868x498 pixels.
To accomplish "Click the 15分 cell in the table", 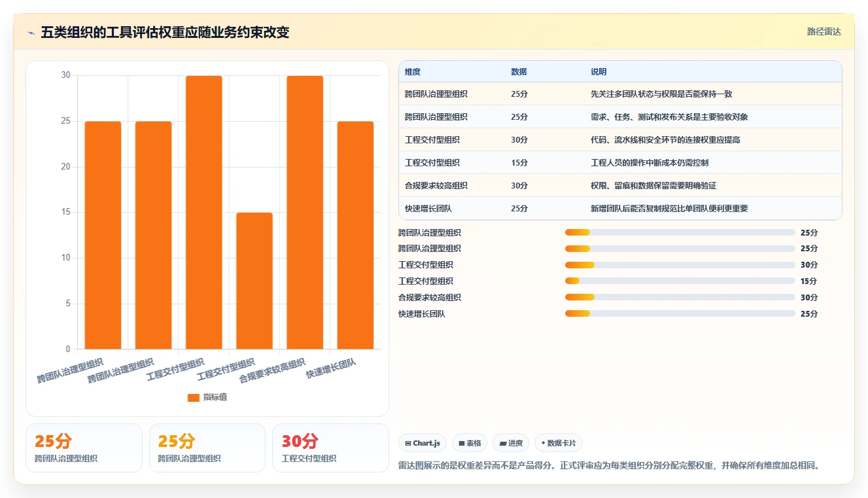I will click(519, 163).
